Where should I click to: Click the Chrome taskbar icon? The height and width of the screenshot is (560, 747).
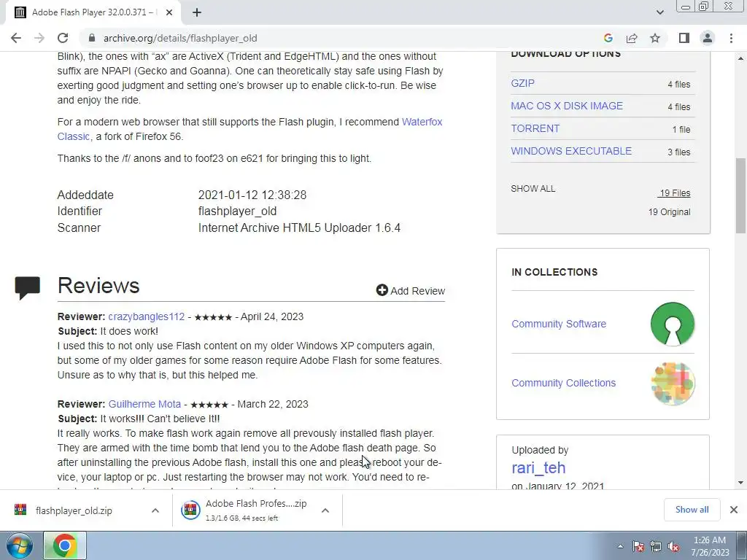click(65, 545)
